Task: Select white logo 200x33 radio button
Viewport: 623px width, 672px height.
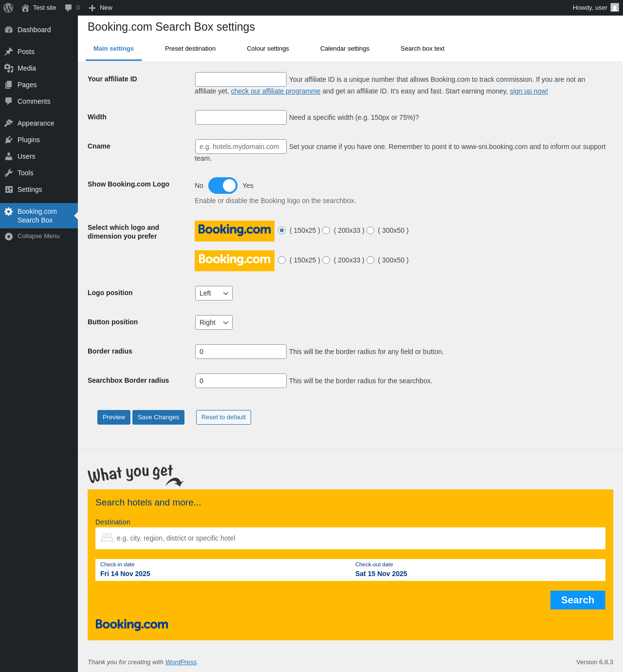Action: 326,260
